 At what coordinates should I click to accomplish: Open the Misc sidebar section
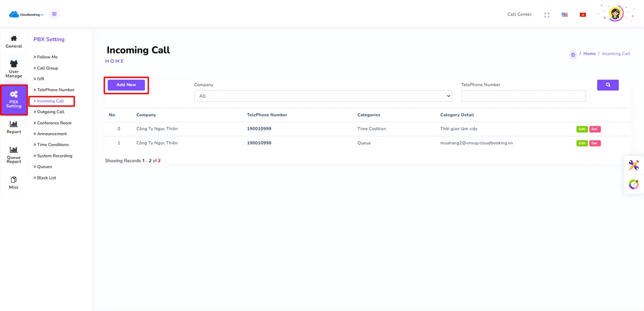pos(14,183)
